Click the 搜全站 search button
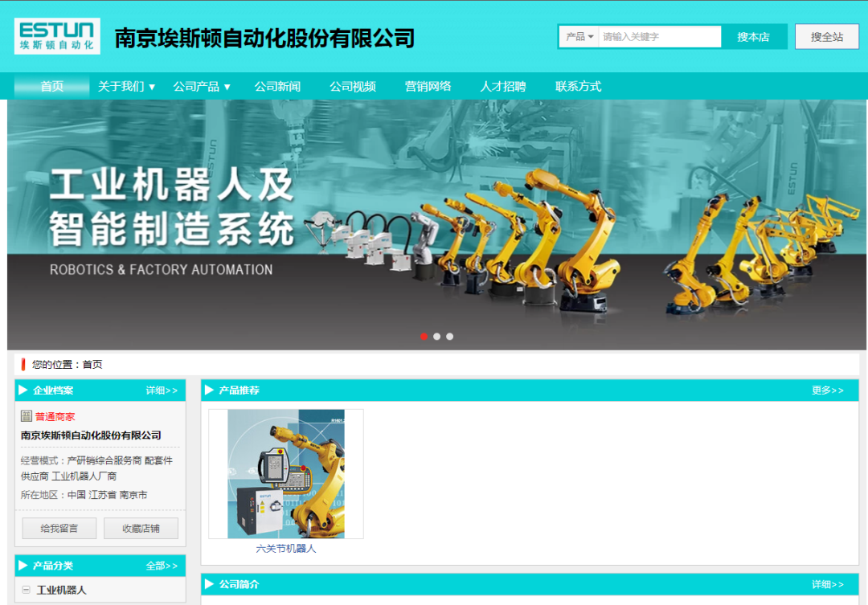The width and height of the screenshot is (868, 605). [x=827, y=37]
